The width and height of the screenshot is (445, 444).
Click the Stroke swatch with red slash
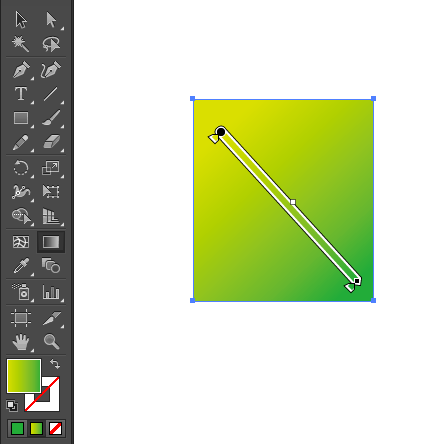[50, 402]
